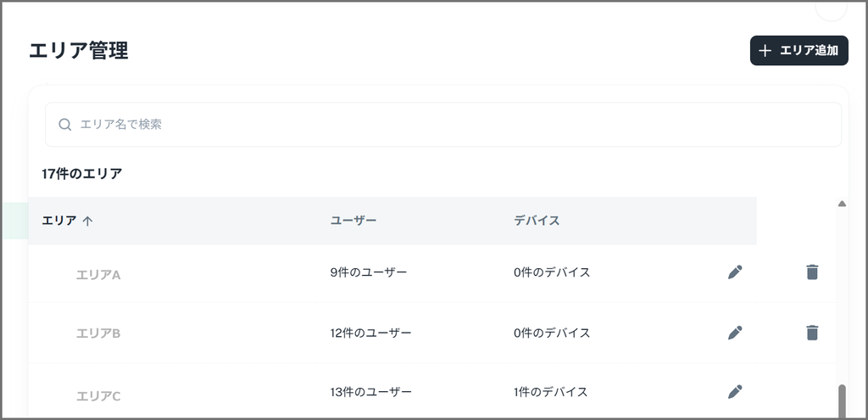Sort by the ユーザー column header

pos(353,221)
